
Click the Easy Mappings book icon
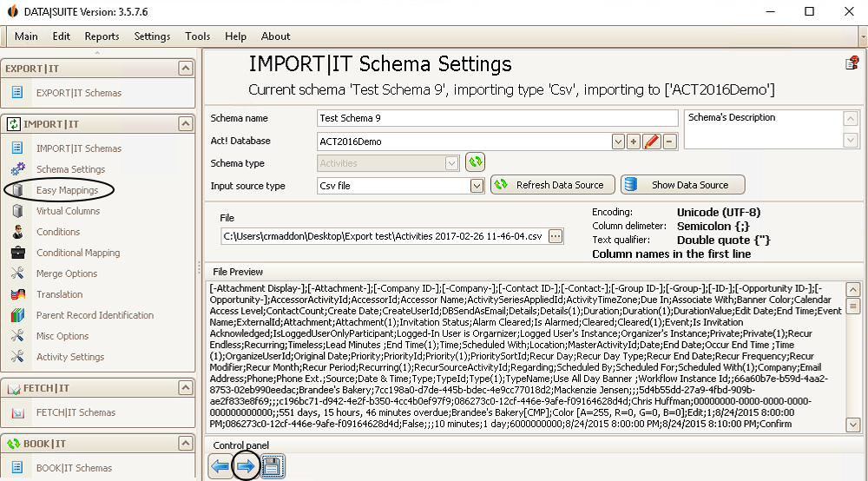[17, 190]
